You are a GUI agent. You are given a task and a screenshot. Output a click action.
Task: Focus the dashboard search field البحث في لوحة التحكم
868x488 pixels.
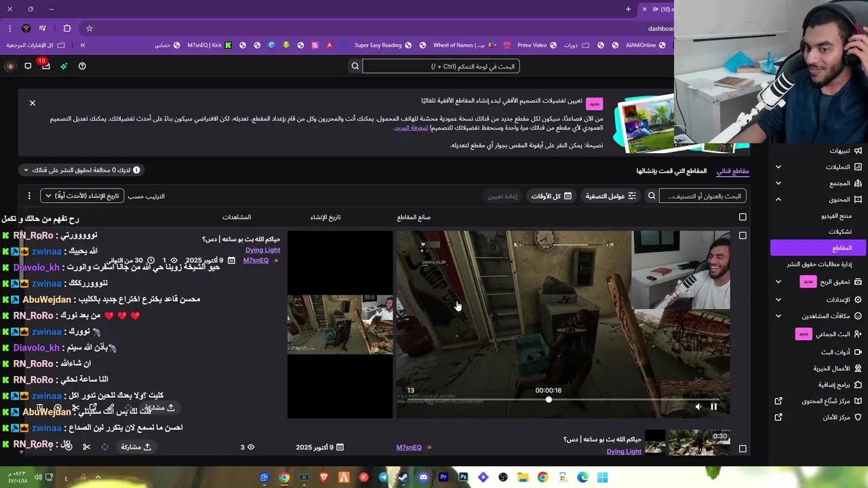[441, 66]
